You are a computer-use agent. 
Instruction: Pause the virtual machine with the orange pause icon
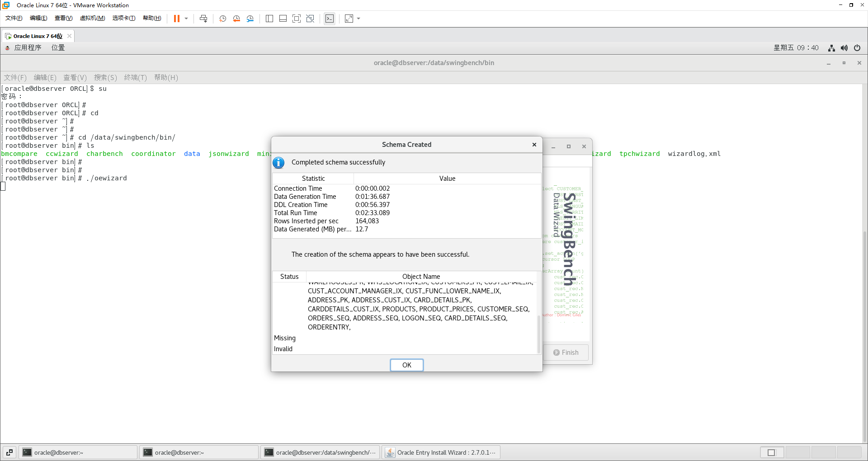[x=177, y=19]
